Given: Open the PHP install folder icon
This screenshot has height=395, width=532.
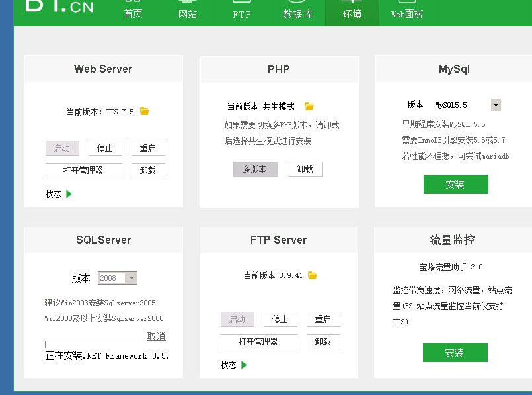Looking at the screenshot, I should 309,106.
